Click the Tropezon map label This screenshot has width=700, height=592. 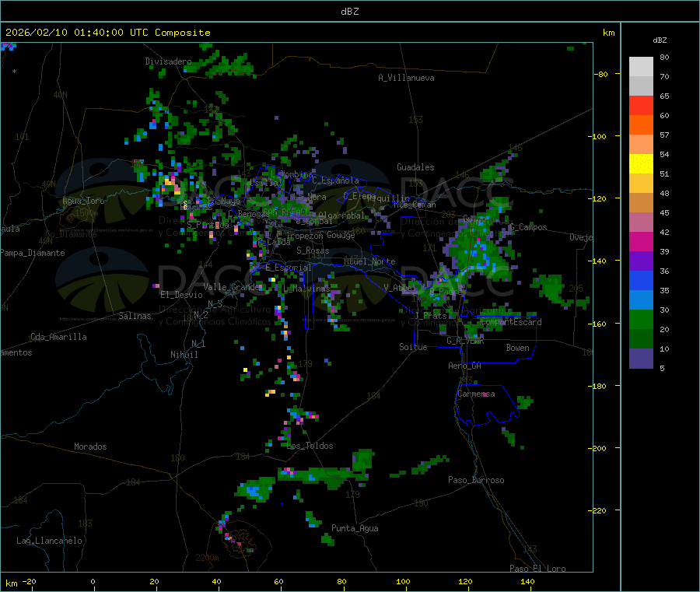point(305,236)
